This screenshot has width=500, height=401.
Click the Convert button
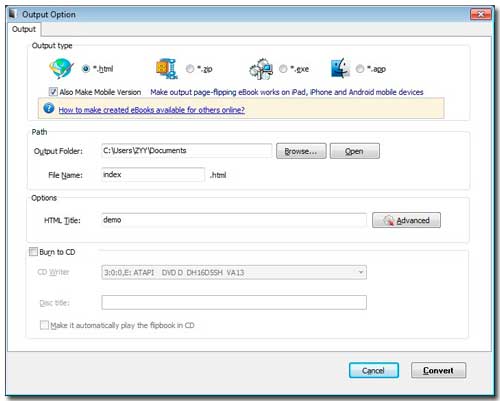pos(438,370)
